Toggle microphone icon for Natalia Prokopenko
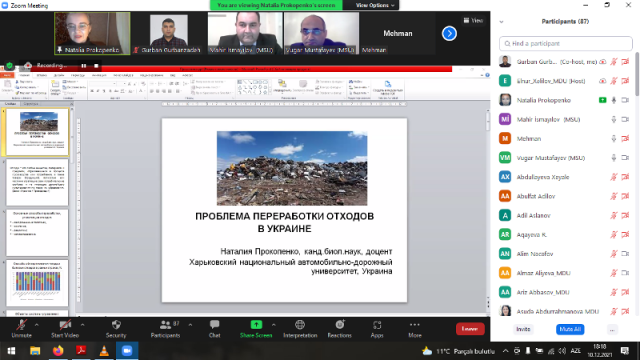 pyautogui.click(x=614, y=100)
